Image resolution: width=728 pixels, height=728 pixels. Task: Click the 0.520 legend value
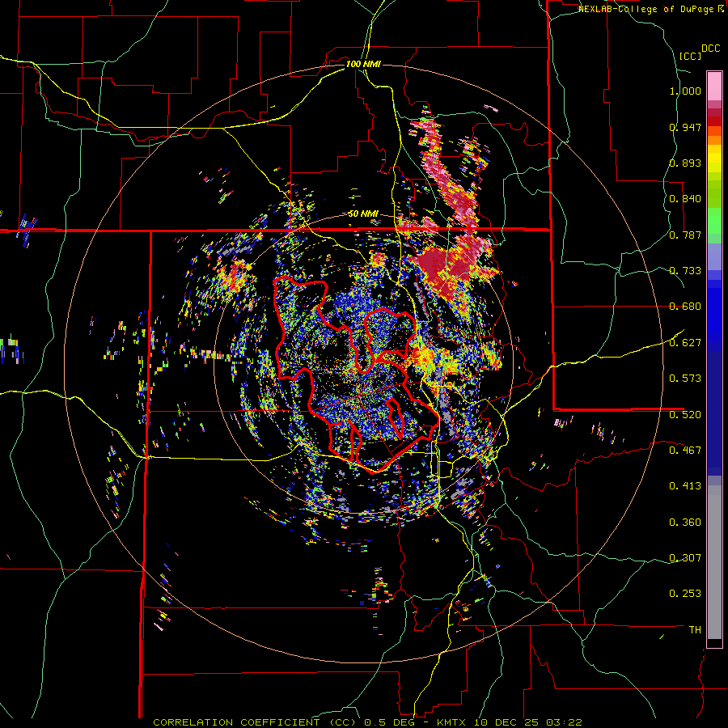tap(685, 414)
